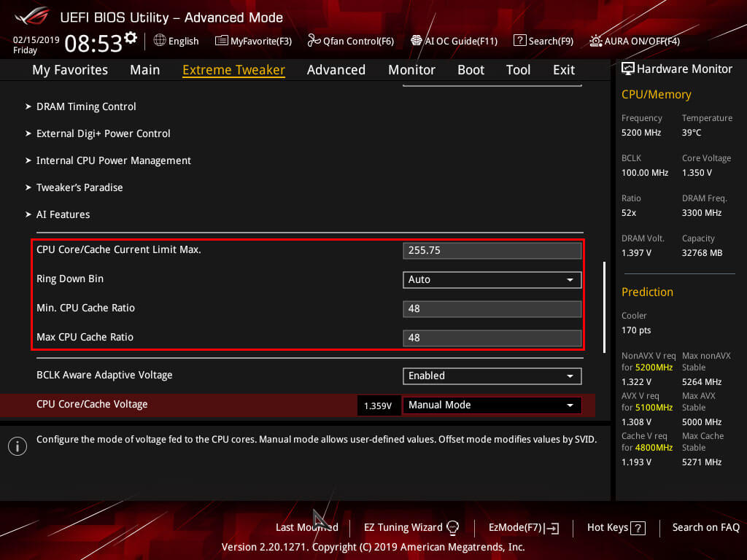This screenshot has width=747, height=560.
Task: Click the Min. CPU Cache Ratio field
Action: coord(492,308)
